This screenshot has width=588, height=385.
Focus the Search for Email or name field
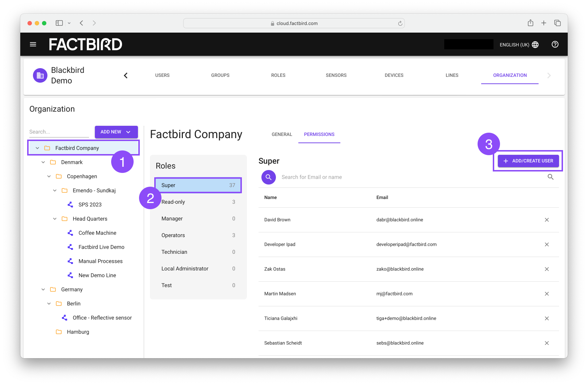(411, 177)
